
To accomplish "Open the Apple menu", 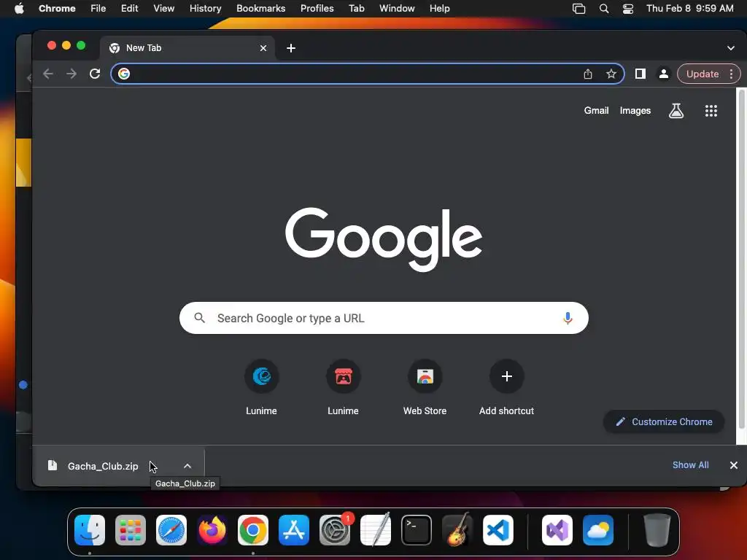I will coord(19,9).
